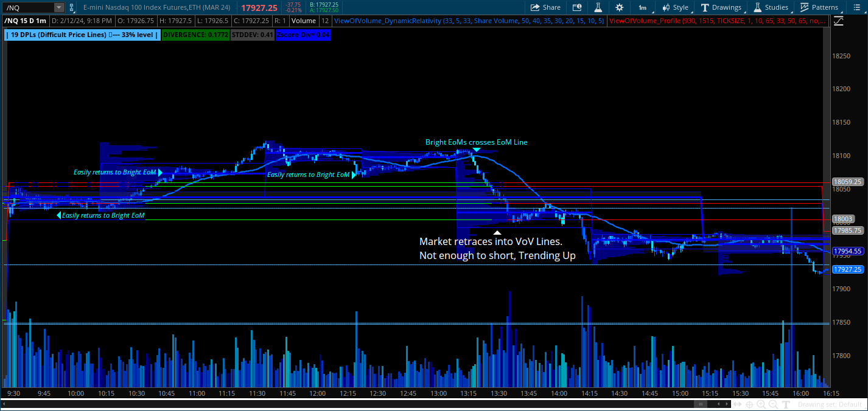Toggle the ViewOfVolume_Profile study label

(717, 21)
